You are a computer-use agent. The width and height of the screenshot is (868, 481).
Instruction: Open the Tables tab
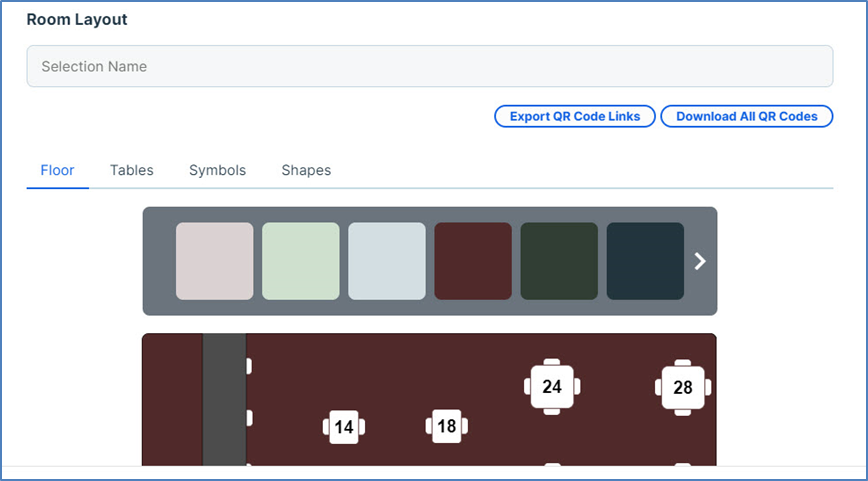click(132, 170)
